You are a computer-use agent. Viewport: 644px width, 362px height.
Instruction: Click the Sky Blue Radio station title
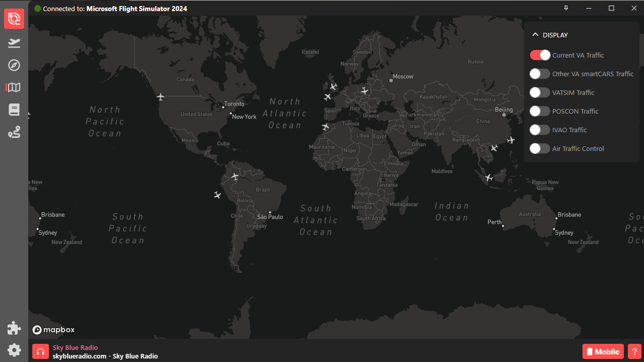coord(75,347)
